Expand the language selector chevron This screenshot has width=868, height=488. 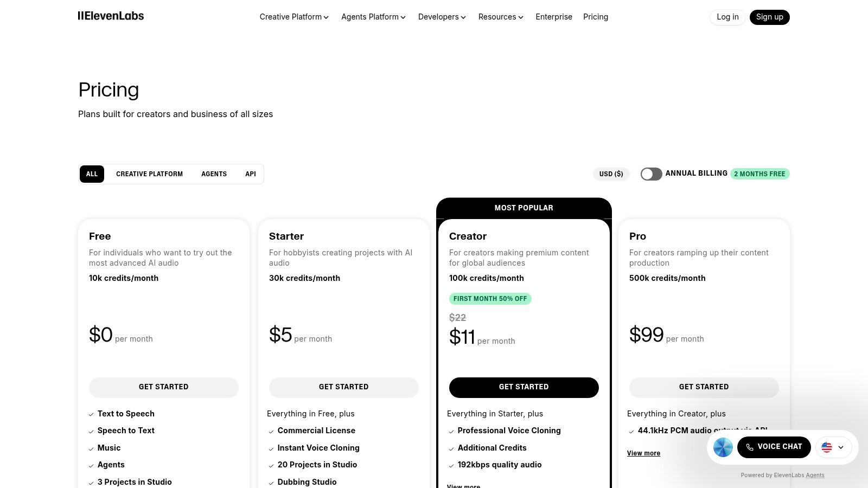point(841,447)
